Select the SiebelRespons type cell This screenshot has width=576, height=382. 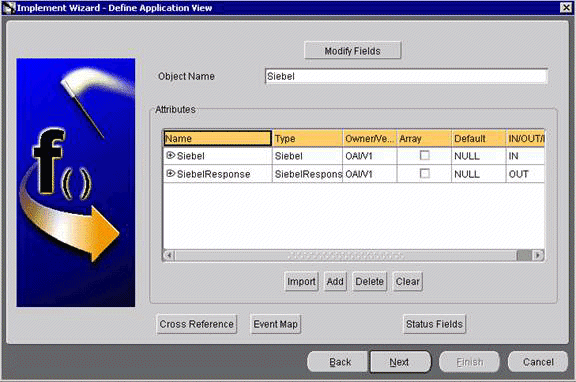307,174
